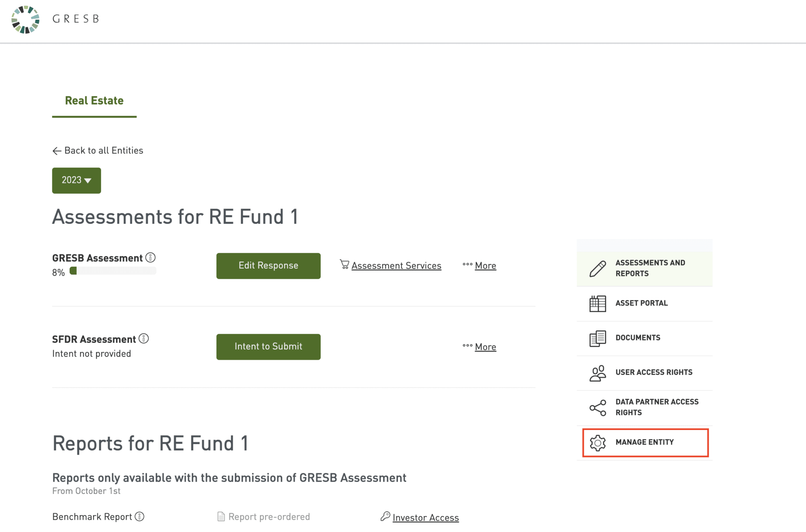This screenshot has width=806, height=532.
Task: Click the User Access Rights people icon
Action: [597, 373]
